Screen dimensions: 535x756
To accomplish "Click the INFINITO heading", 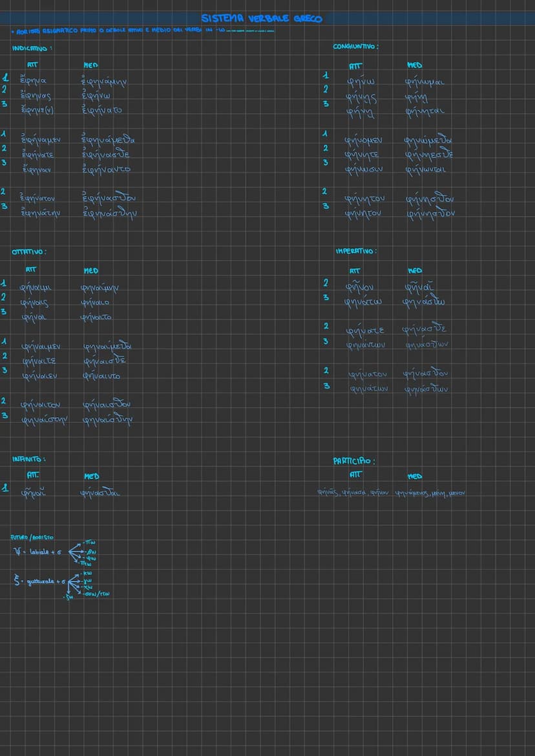I will [29, 459].
